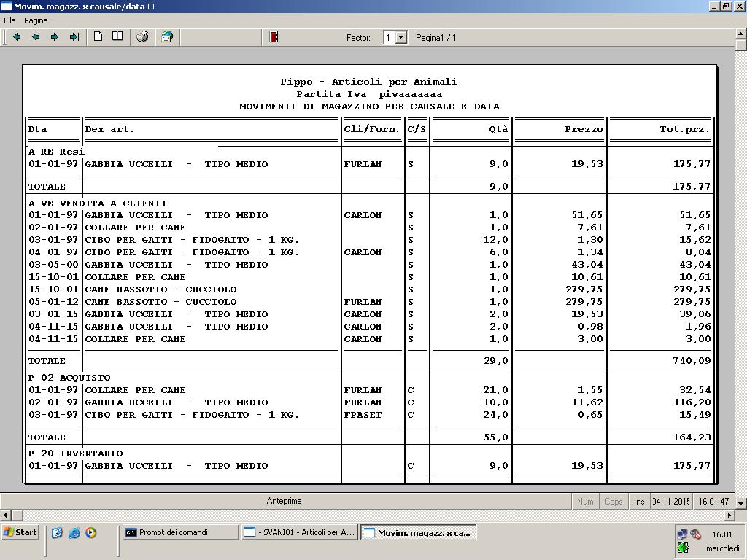Open the Windows Start menu
Viewport: 747px width, 560px height.
tap(20, 532)
